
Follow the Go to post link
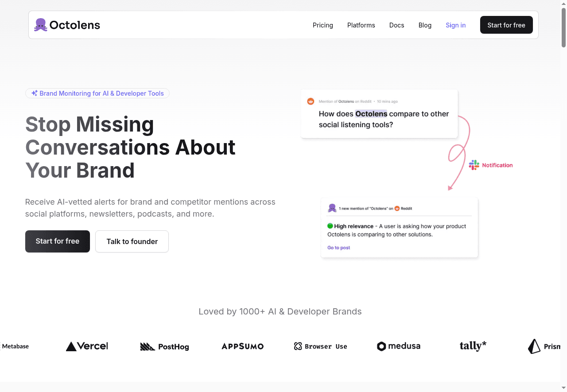coord(338,248)
